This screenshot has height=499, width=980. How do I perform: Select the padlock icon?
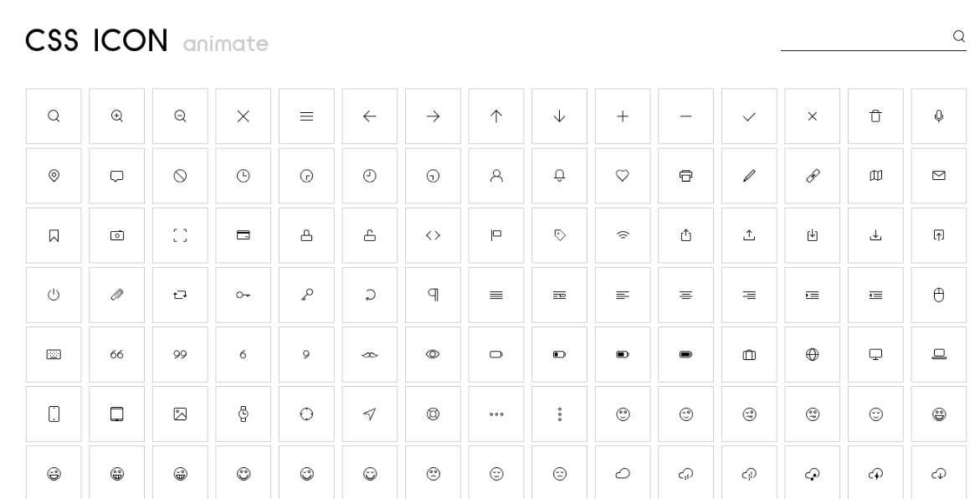coord(306,235)
